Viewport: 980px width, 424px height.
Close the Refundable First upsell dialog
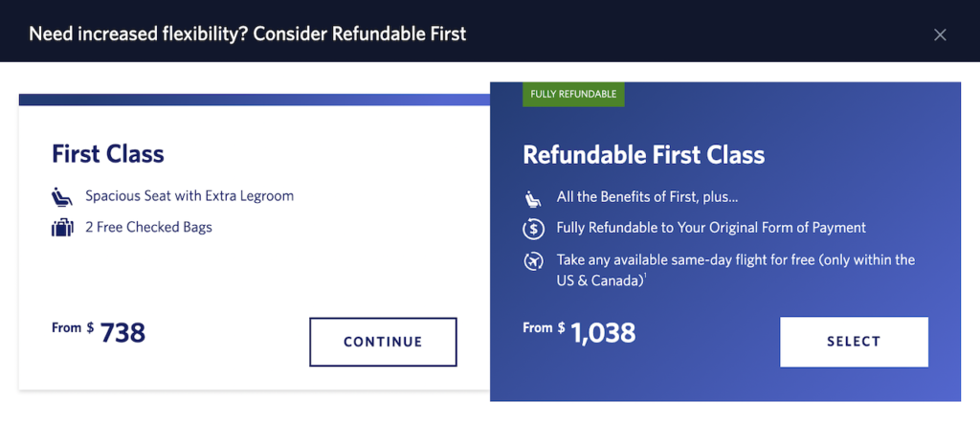coord(940,35)
